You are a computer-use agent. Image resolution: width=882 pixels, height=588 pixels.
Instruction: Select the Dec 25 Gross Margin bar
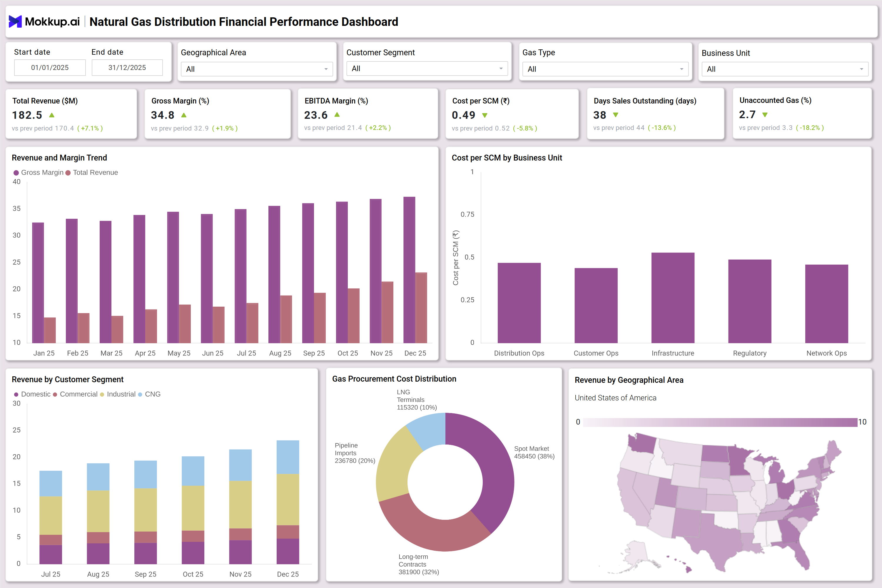point(409,270)
